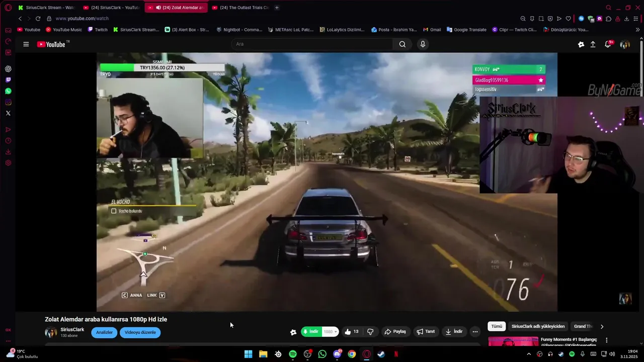Reload the current page

point(38,19)
